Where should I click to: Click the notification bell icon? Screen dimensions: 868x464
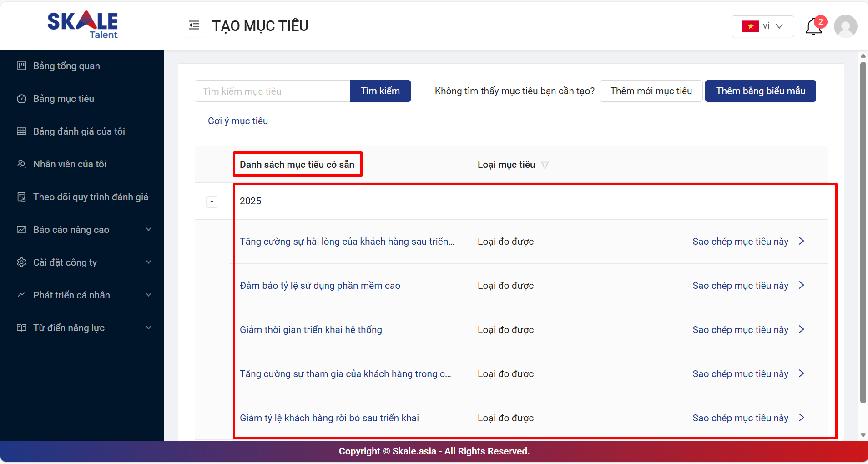[813, 27]
